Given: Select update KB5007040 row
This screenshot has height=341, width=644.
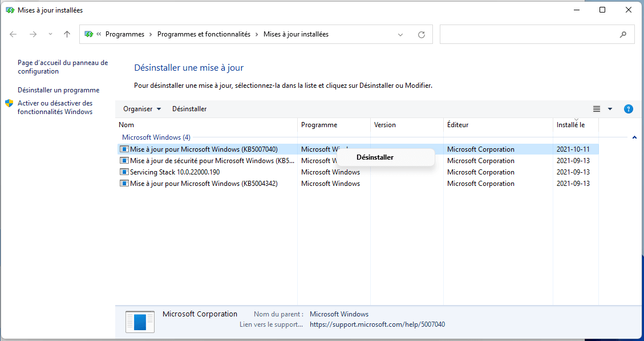Looking at the screenshot, I should pyautogui.click(x=357, y=149).
